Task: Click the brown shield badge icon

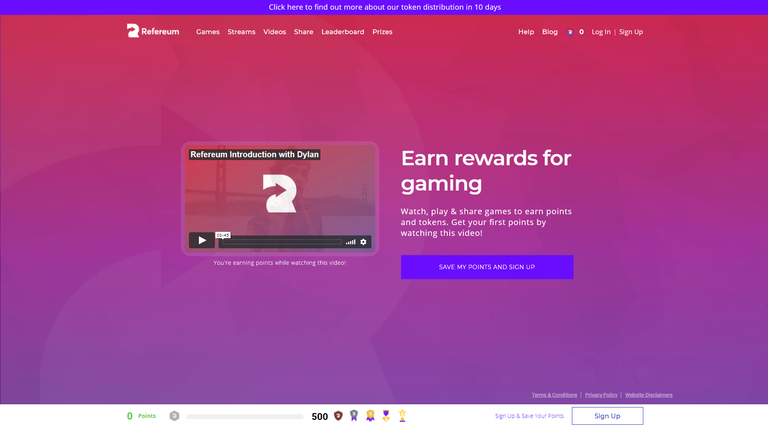Action: coord(338,416)
